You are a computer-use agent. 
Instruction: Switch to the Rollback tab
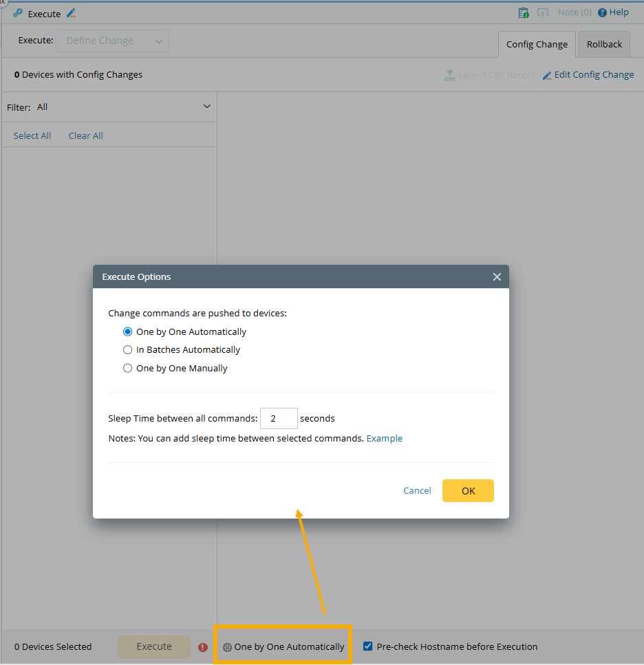604,45
